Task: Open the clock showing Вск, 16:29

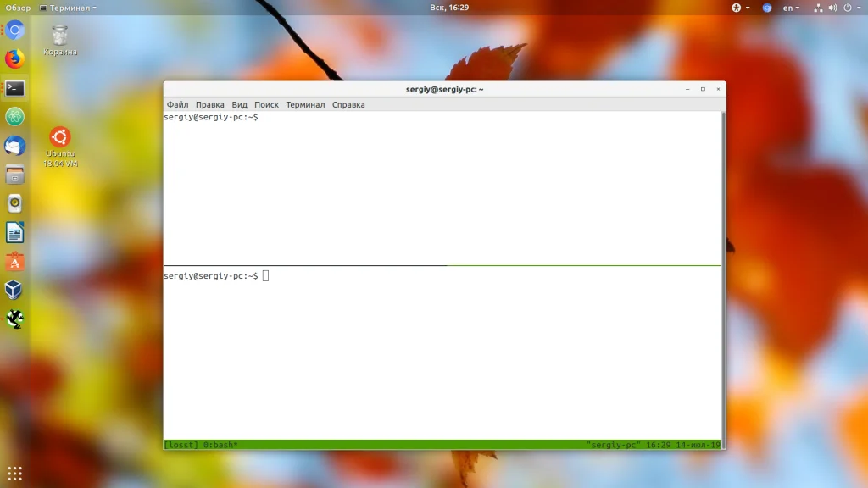Action: [449, 8]
